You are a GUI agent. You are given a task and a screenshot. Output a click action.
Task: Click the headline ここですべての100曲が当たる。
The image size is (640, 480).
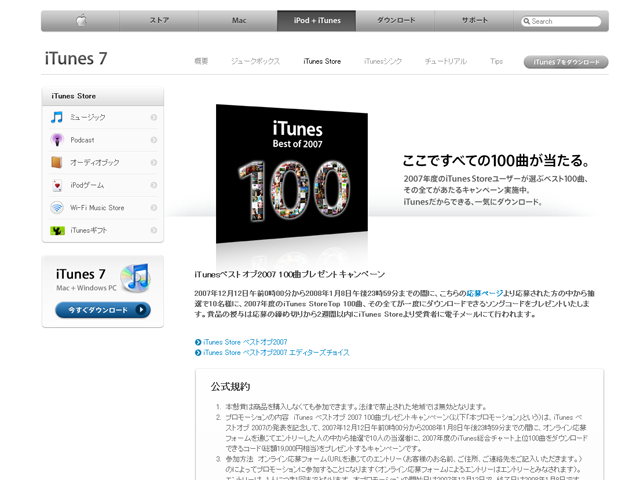pyautogui.click(x=496, y=160)
